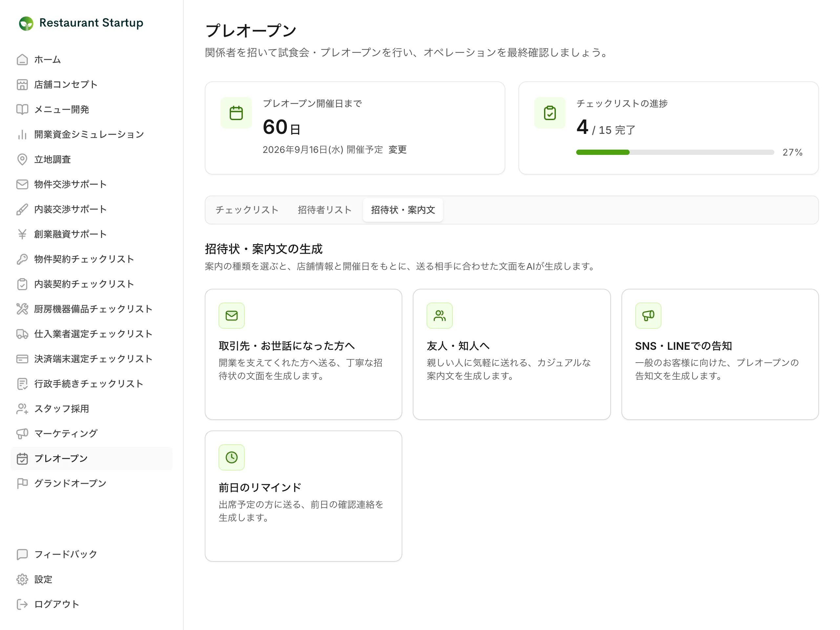The height and width of the screenshot is (630, 840).
Task: Click the envelope icon for 物件交渉サポート
Action: [x=22, y=184]
